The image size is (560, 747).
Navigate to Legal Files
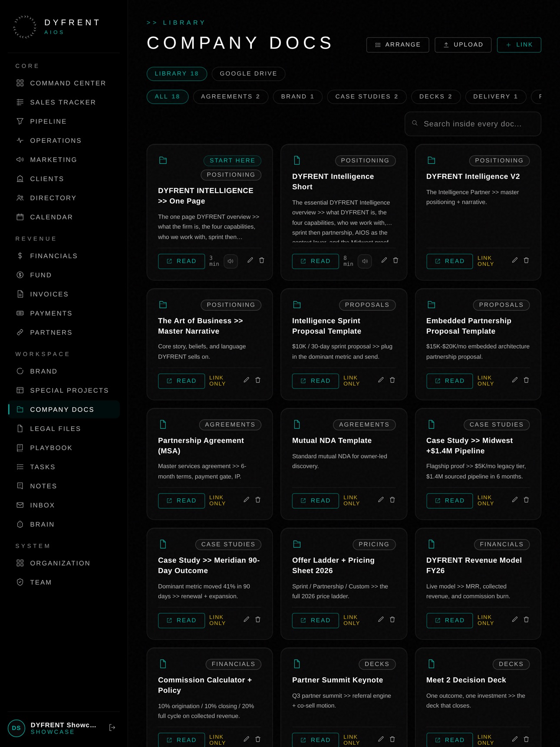pyautogui.click(x=64, y=429)
